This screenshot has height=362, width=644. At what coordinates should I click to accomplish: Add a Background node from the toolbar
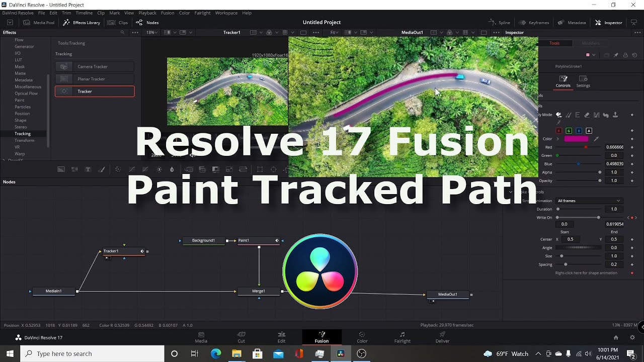pyautogui.click(x=61, y=169)
